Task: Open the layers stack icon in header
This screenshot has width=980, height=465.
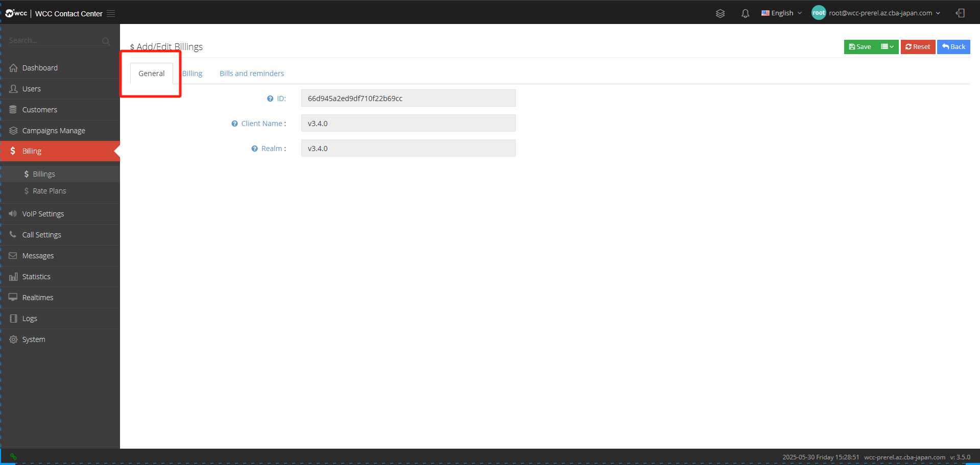Action: (720, 13)
